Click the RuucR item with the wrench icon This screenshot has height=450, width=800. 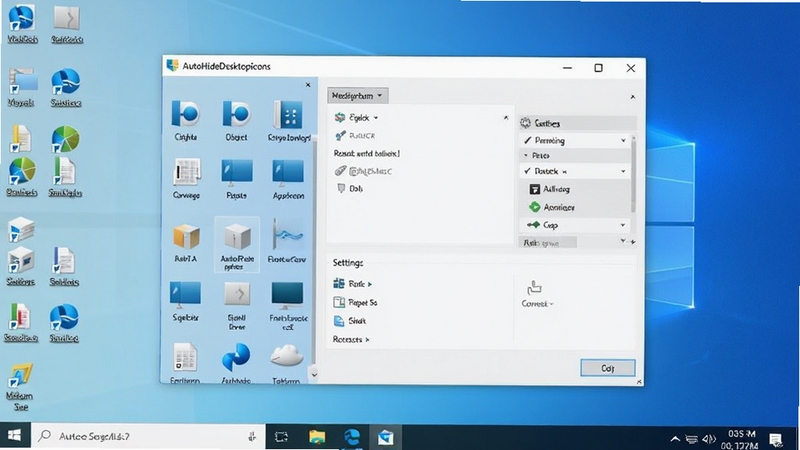(x=355, y=136)
